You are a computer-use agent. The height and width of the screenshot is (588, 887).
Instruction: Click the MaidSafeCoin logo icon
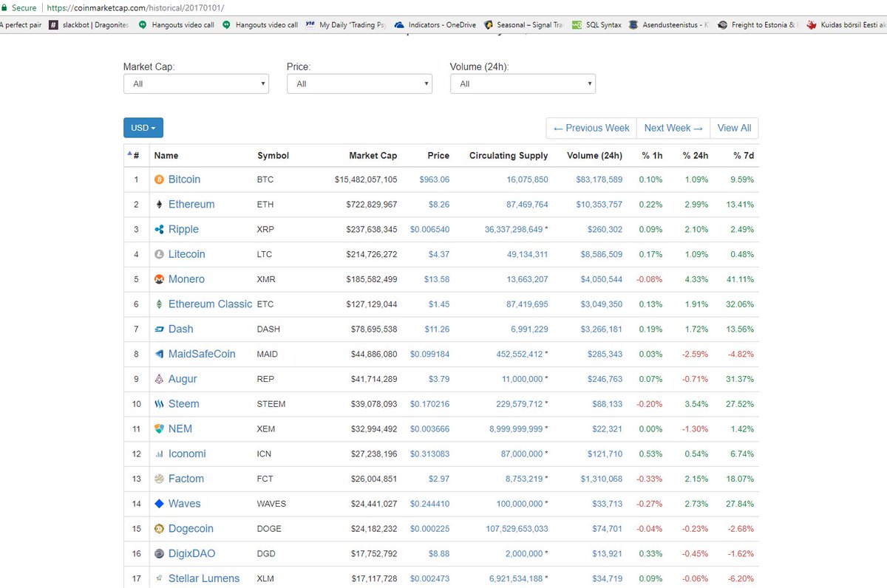(x=159, y=354)
